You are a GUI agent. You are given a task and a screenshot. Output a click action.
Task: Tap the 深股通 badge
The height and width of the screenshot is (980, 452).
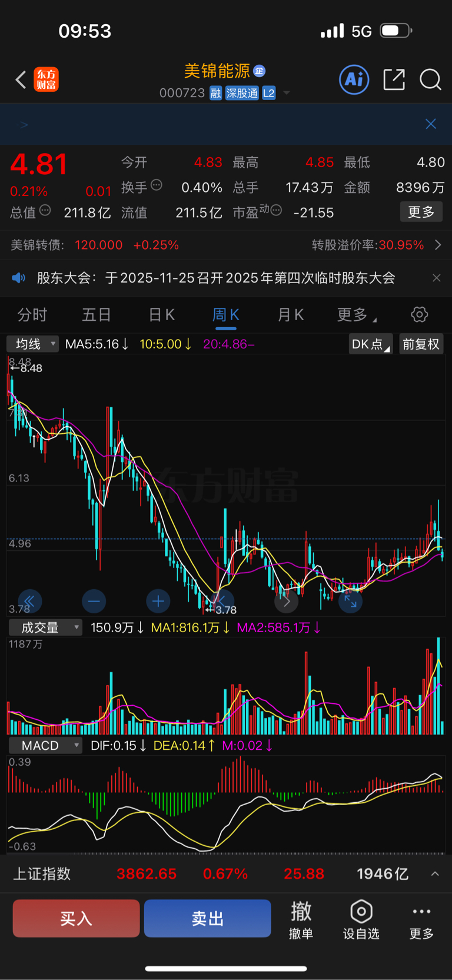pyautogui.click(x=242, y=93)
